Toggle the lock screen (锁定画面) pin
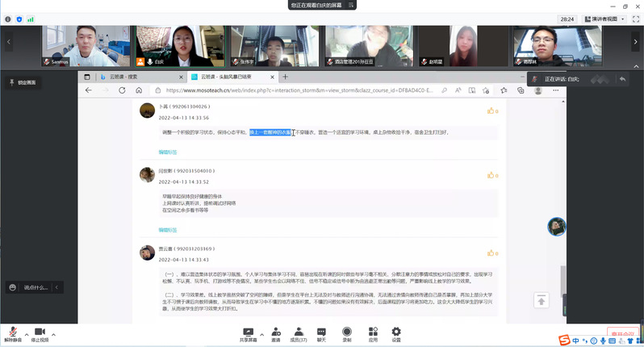Viewport: 644px width, 347px height. [10, 82]
